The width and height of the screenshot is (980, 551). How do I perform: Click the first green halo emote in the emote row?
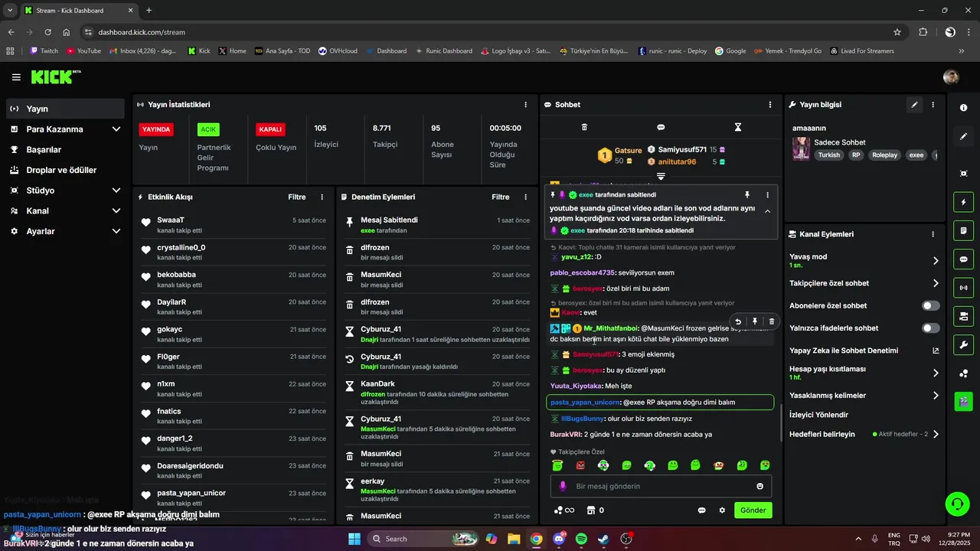pos(557,465)
